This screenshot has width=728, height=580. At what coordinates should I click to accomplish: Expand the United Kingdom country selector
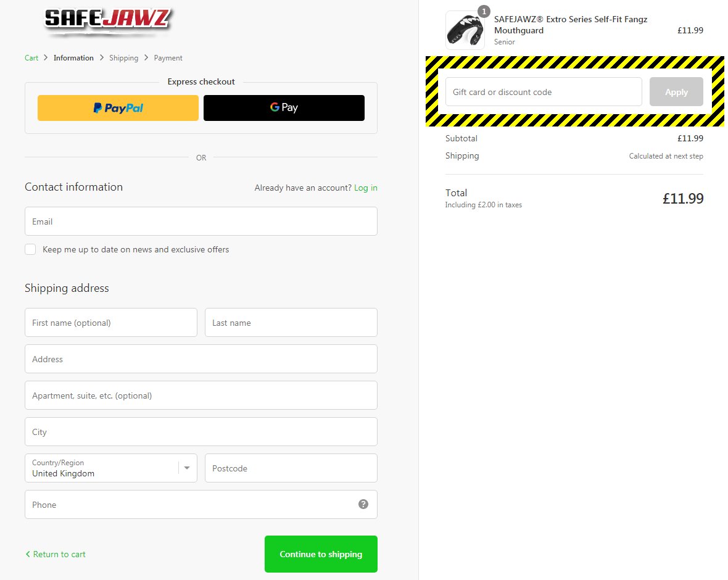tap(111, 468)
